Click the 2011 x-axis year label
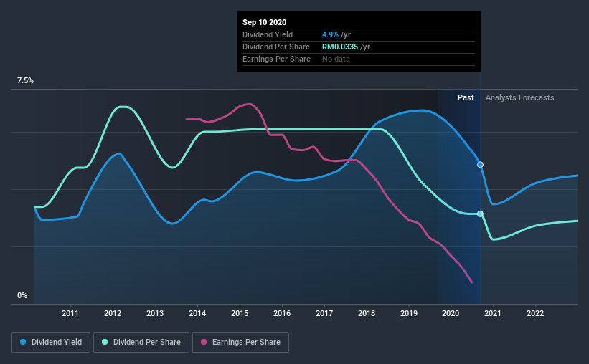589x364 pixels. pyautogui.click(x=70, y=313)
